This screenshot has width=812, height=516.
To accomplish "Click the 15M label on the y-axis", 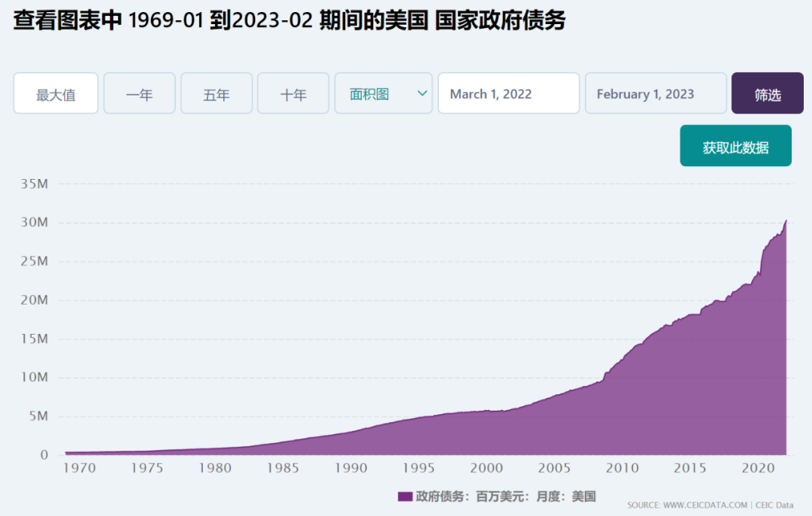I will (34, 339).
